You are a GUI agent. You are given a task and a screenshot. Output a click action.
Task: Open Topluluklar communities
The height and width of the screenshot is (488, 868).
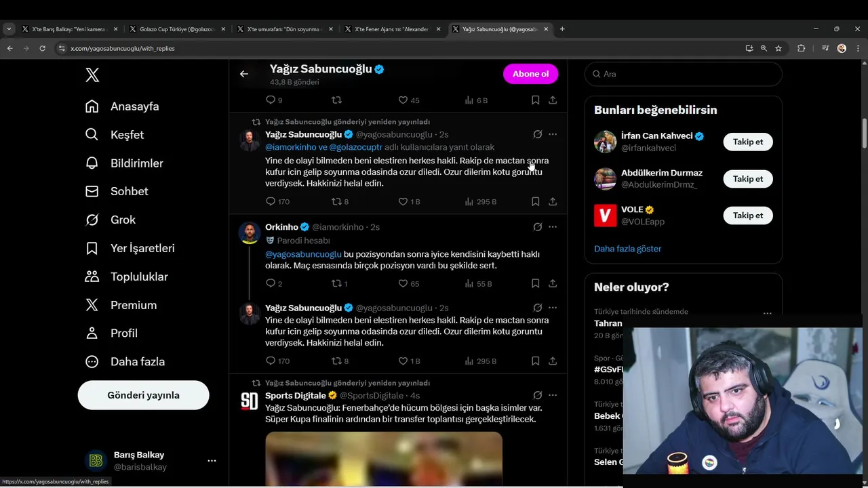tap(126, 277)
